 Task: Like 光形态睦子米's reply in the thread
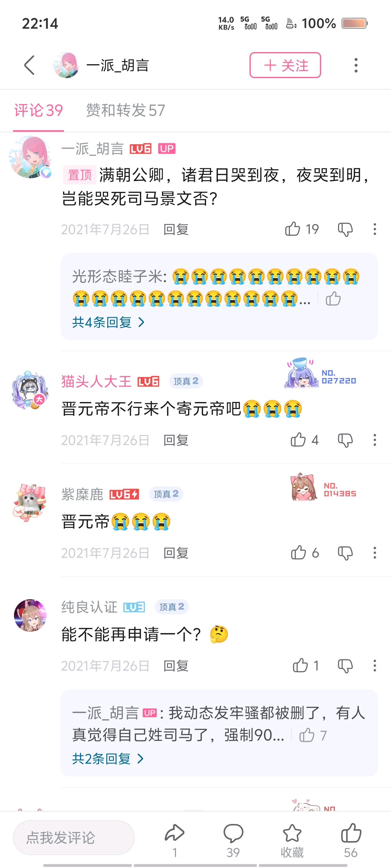coord(333,299)
